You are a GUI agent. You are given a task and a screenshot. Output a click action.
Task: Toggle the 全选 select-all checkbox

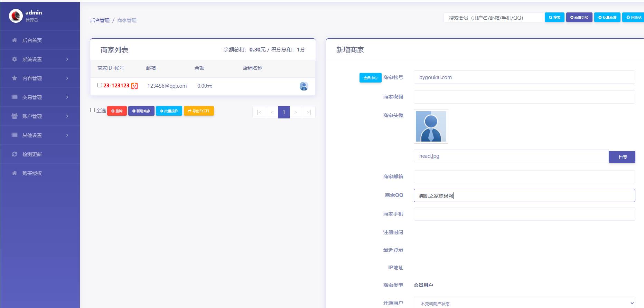tap(92, 110)
